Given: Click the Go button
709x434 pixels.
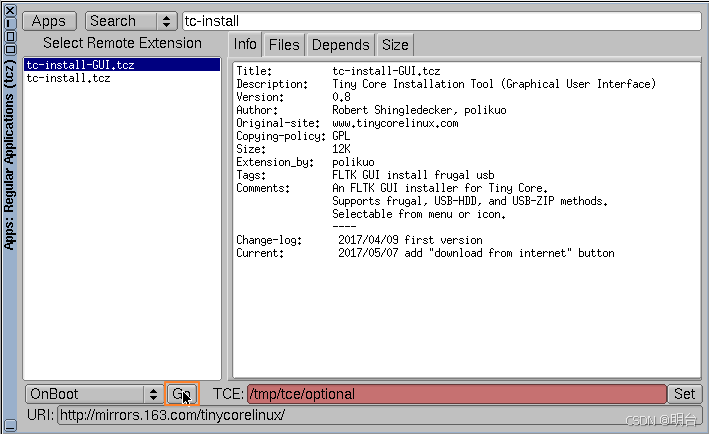Looking at the screenshot, I should pyautogui.click(x=182, y=394).
